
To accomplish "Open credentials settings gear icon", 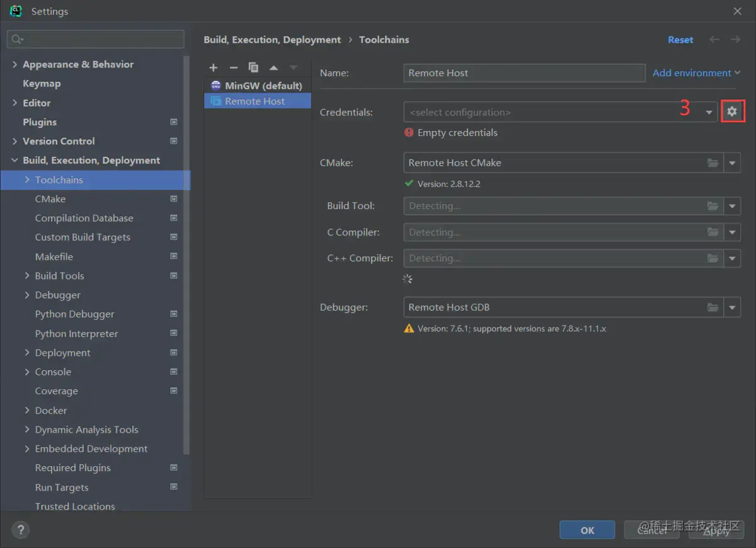I will point(732,111).
